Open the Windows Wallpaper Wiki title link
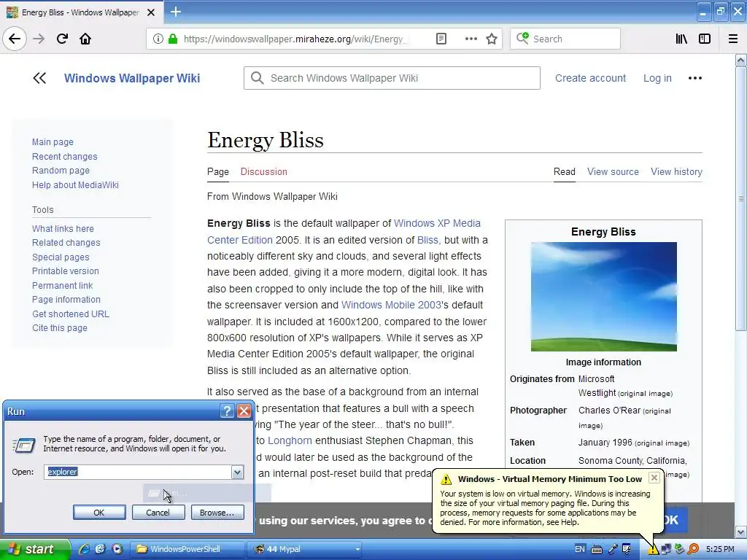 (132, 78)
